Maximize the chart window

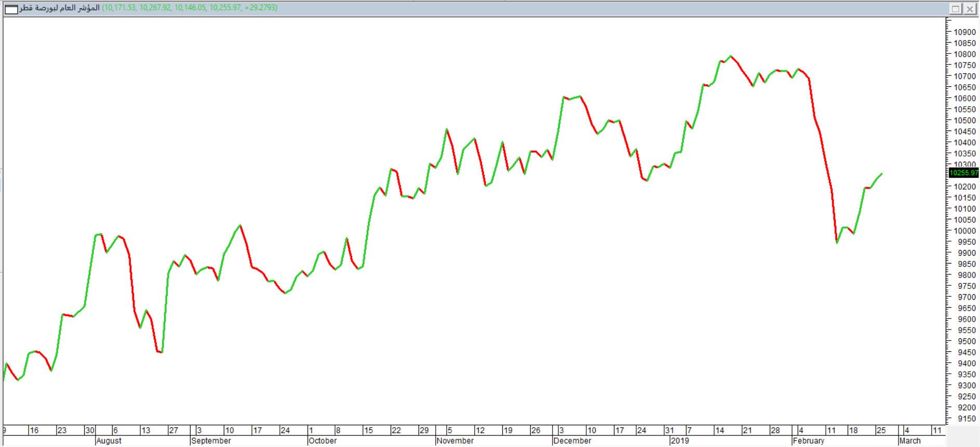[x=956, y=8]
